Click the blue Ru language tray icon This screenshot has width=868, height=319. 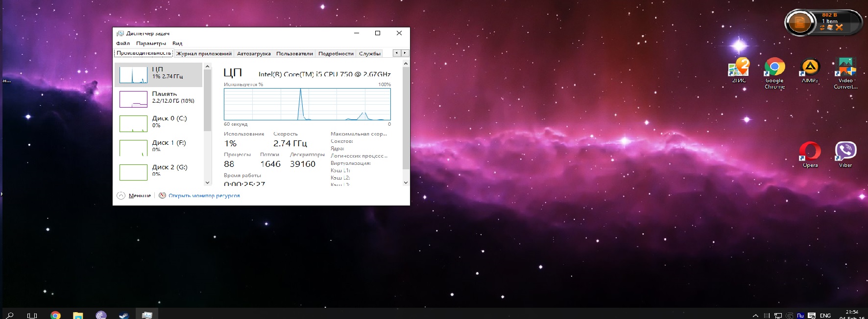click(x=800, y=316)
